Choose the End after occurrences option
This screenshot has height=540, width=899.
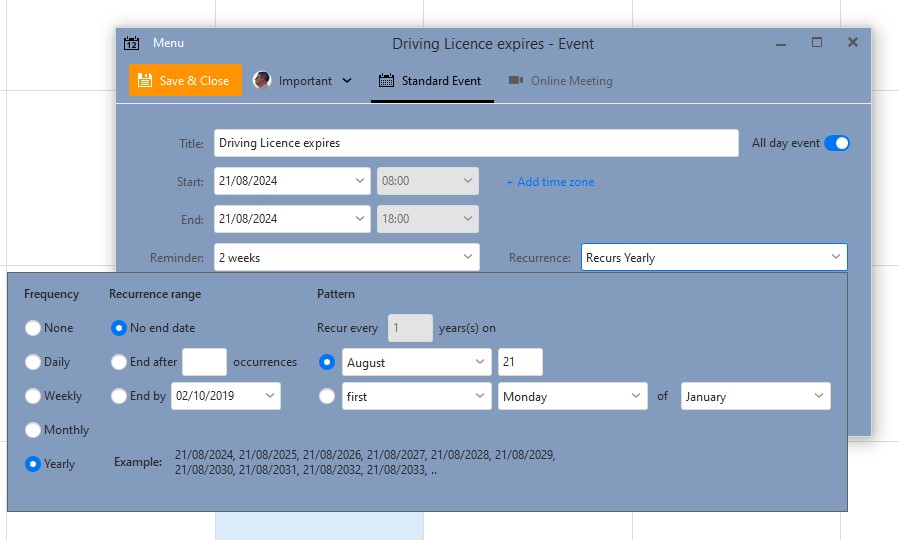click(119, 362)
